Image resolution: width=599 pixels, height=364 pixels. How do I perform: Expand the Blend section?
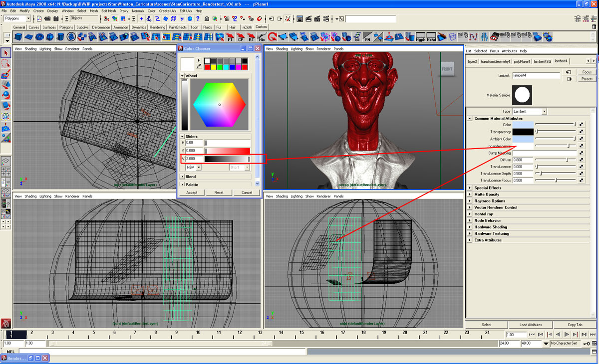tap(183, 177)
